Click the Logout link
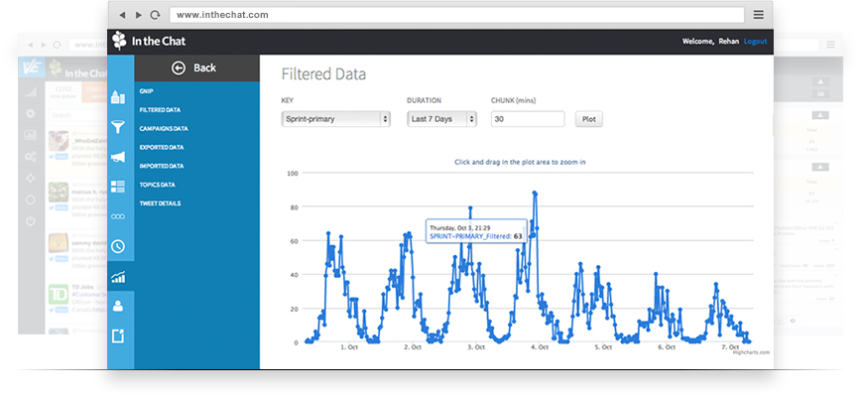The image size is (868, 397). pyautogui.click(x=755, y=42)
